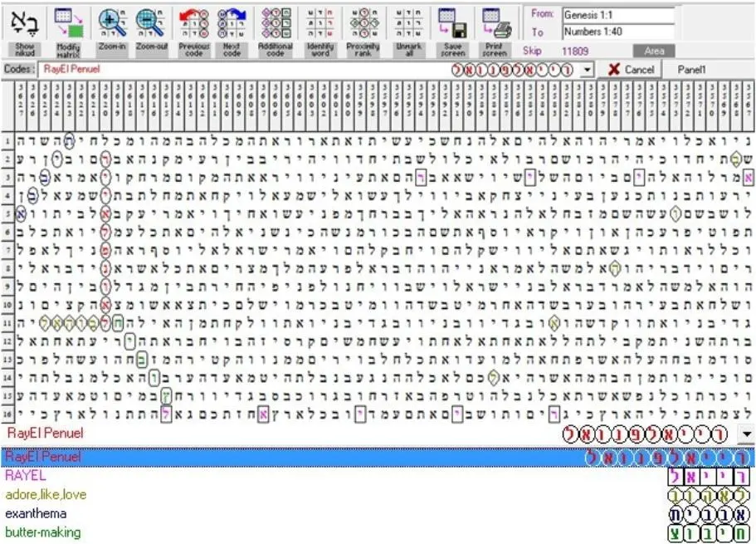The image size is (756, 544).
Task: Go to Next code icon
Action: [x=232, y=23]
